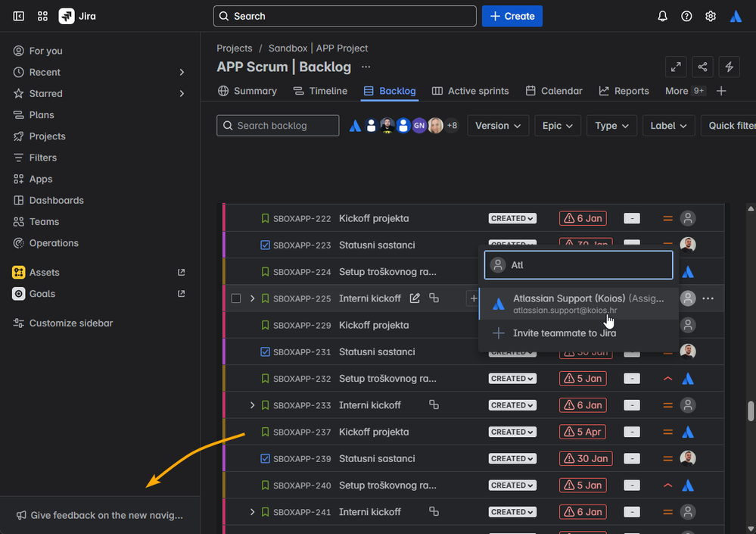Show the +8 more assignees
The width and height of the screenshot is (756, 534).
[x=452, y=126]
